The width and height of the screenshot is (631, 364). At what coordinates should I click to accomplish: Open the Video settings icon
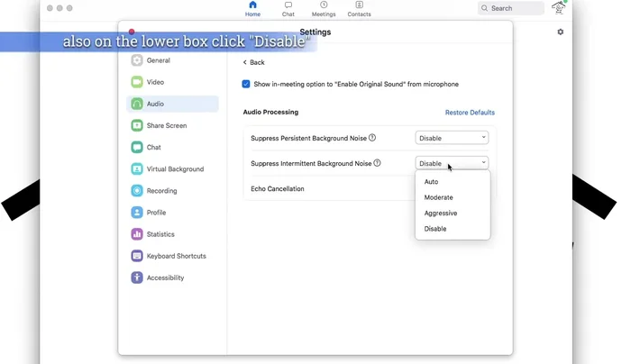pos(137,82)
